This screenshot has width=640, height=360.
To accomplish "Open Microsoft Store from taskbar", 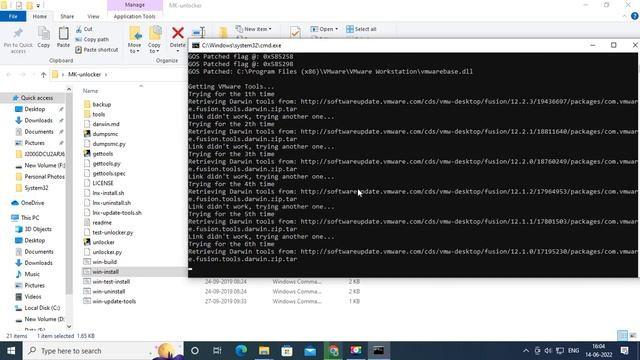I will pos(287,351).
